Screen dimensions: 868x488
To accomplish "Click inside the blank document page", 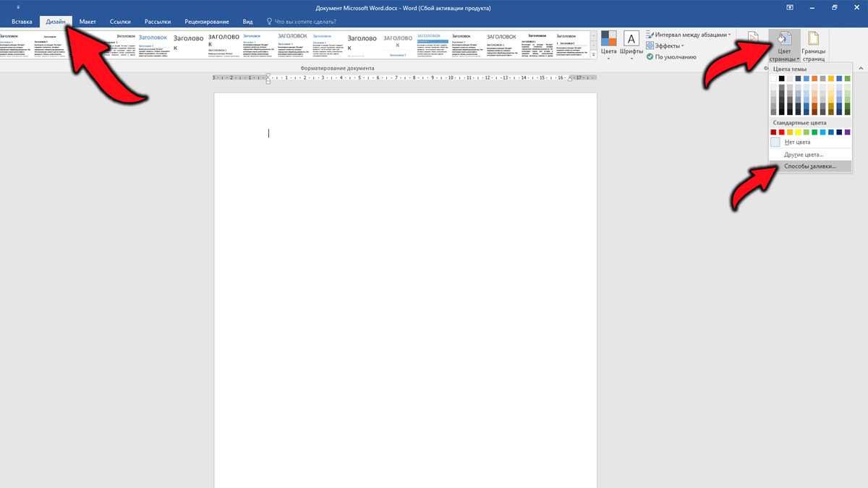I will (x=405, y=289).
